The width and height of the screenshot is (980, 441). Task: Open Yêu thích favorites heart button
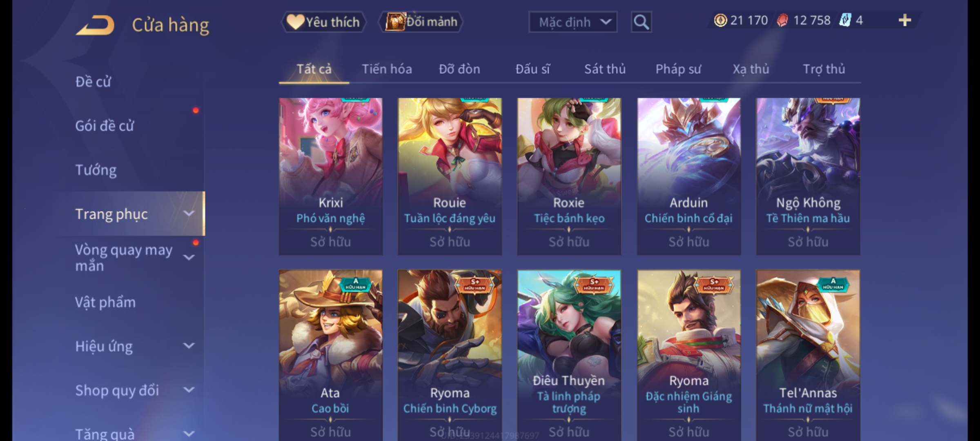point(323,22)
